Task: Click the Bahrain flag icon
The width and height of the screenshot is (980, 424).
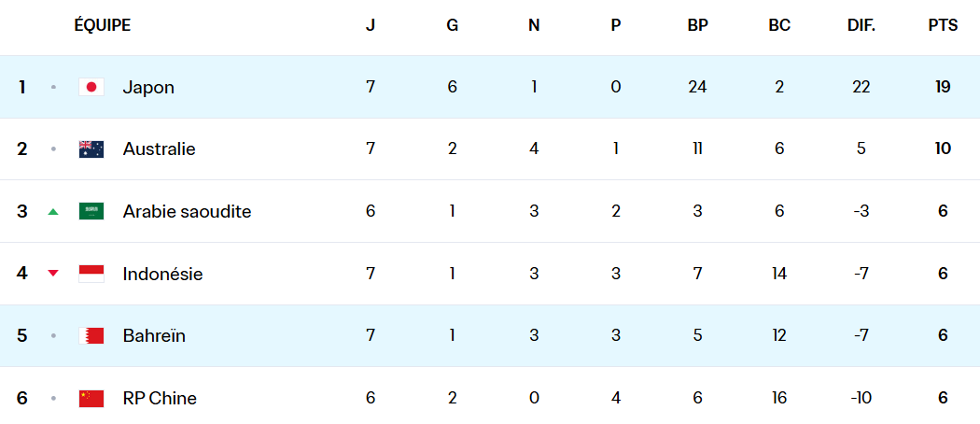Action: 91,335
